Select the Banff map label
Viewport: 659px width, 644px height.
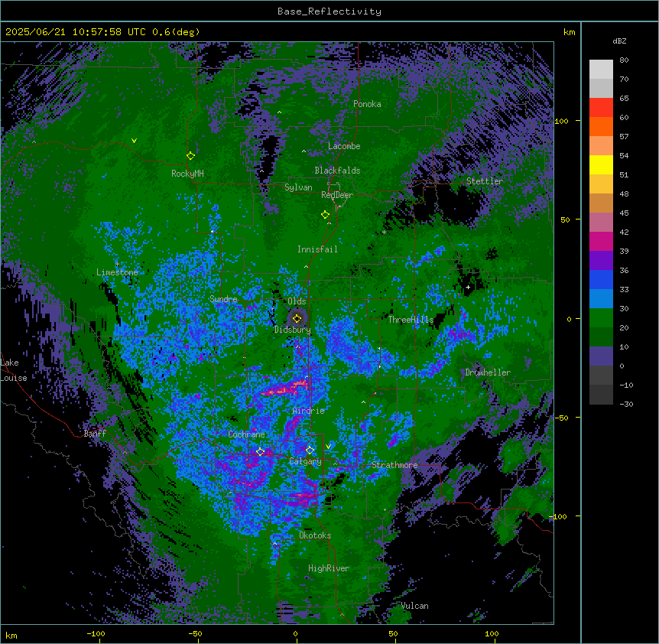tap(95, 434)
